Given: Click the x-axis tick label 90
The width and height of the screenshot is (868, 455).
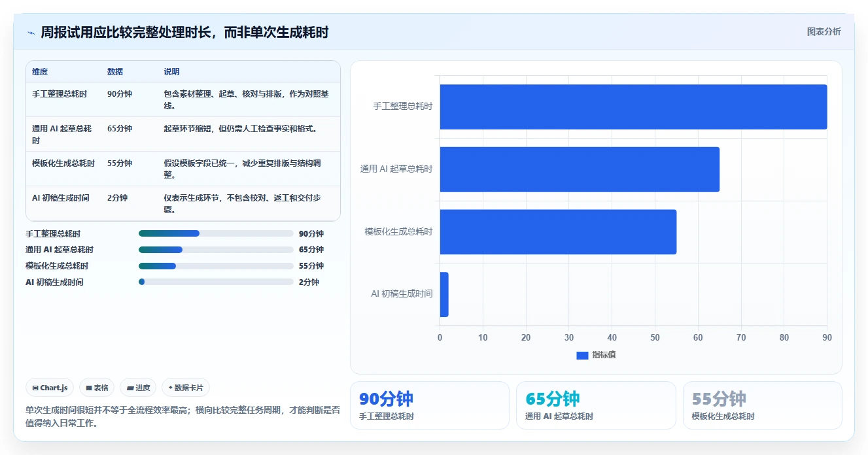Looking at the screenshot, I should click(827, 337).
